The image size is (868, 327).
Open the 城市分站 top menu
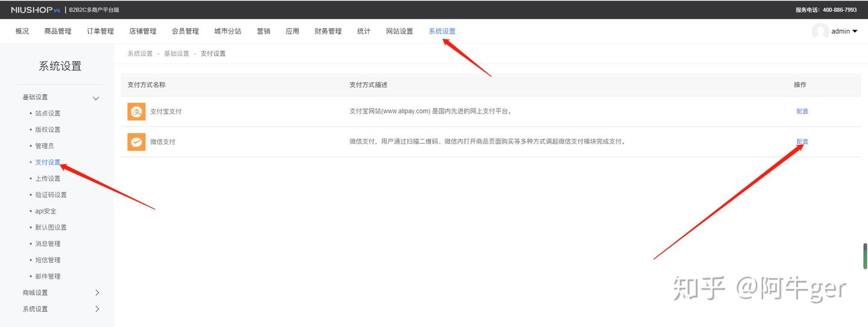pyautogui.click(x=228, y=31)
